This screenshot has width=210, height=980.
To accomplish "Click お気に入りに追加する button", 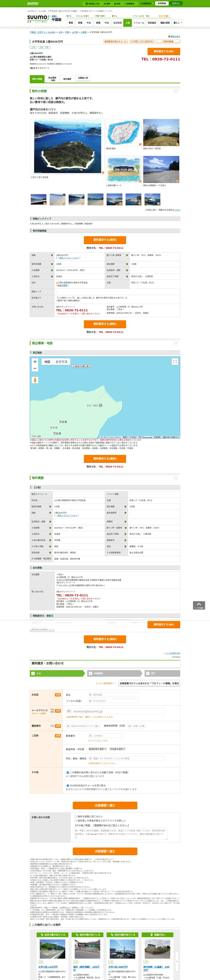I will (141, 41).
